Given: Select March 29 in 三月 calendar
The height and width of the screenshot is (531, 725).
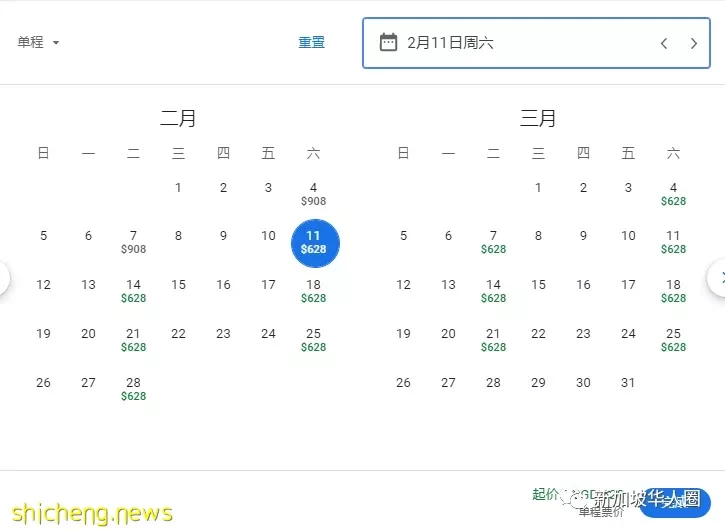Looking at the screenshot, I should pos(538,383).
